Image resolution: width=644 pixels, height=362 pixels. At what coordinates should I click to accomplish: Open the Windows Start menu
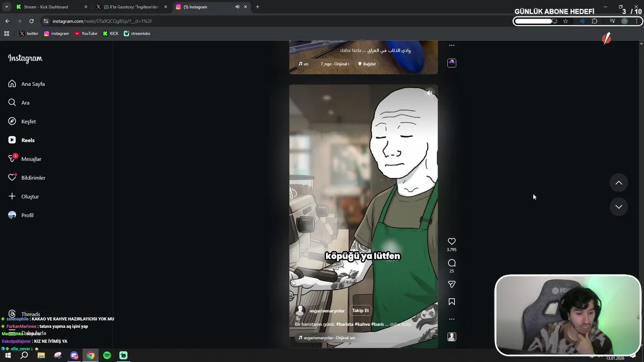[8, 355]
